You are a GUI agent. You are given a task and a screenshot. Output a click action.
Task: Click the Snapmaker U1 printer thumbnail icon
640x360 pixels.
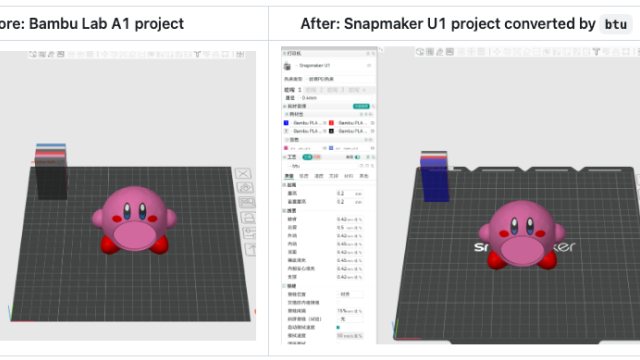click(x=287, y=66)
